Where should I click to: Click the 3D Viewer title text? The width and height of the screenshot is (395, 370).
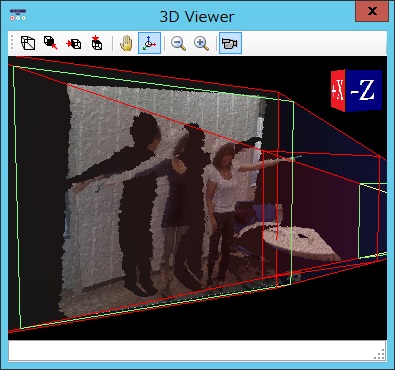coord(197,16)
